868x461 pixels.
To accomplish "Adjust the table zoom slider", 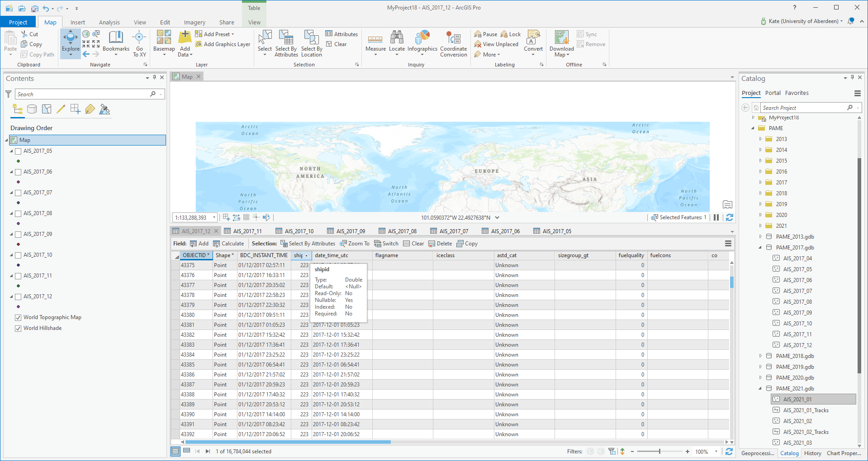I will click(x=659, y=452).
